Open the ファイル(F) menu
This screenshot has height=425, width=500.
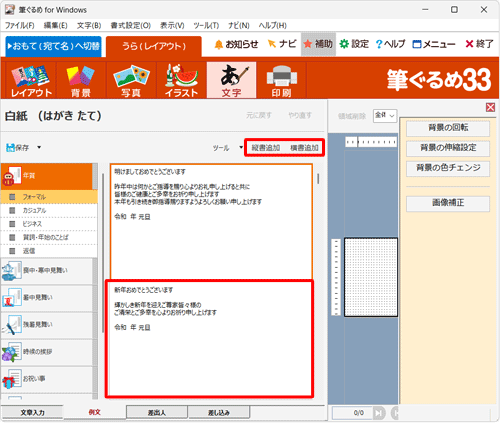point(20,25)
